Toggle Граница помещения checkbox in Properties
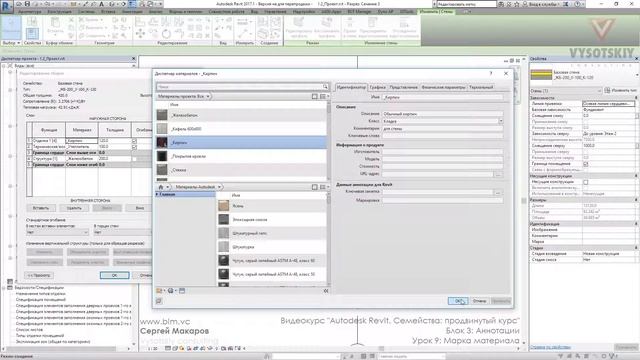640x360 pixels. [x=586, y=164]
